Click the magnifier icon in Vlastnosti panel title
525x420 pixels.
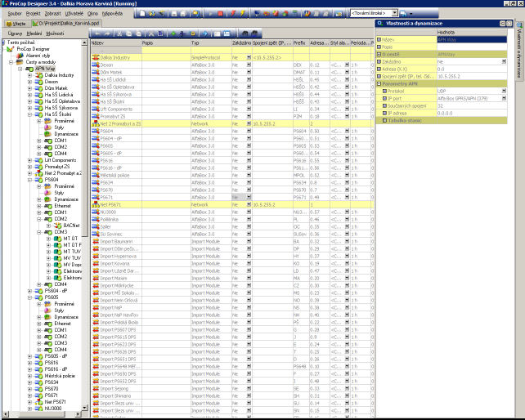coord(380,24)
